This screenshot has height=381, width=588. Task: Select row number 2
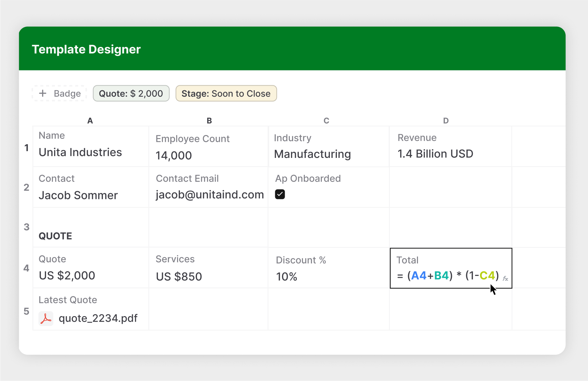point(27,187)
